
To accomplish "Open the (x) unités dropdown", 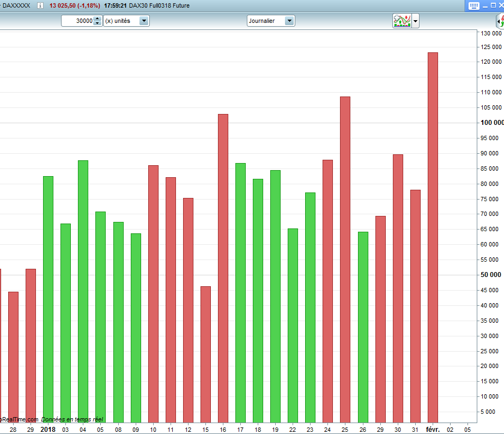I will (x=126, y=21).
